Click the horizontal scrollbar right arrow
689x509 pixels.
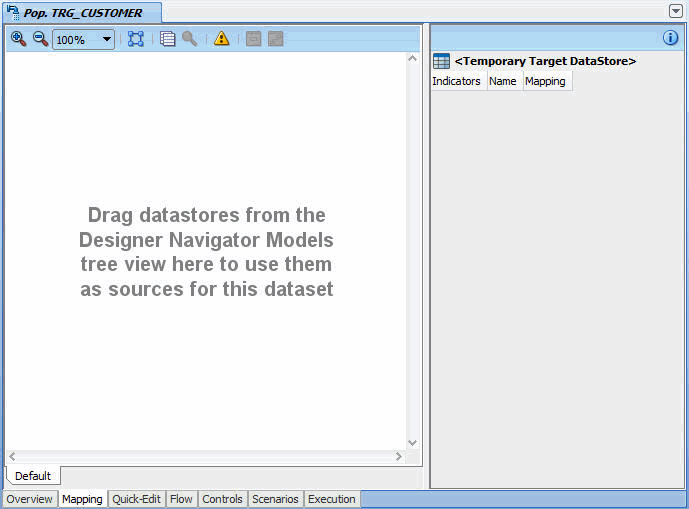(x=399, y=456)
